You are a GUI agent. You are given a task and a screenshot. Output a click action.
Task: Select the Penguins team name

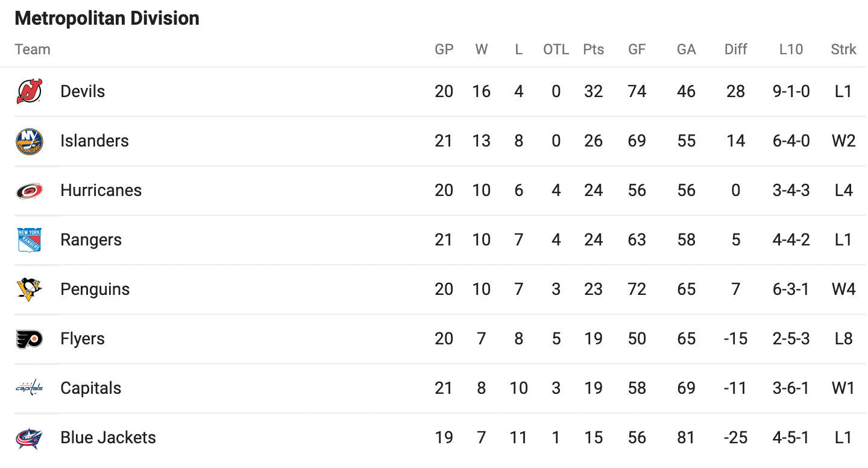[x=95, y=289]
